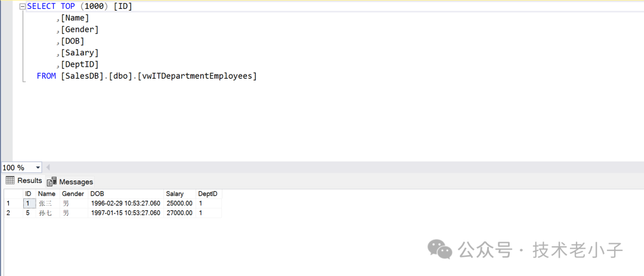644x276 pixels.
Task: Select the row 2 header in results
Action: pyautogui.click(x=14, y=213)
